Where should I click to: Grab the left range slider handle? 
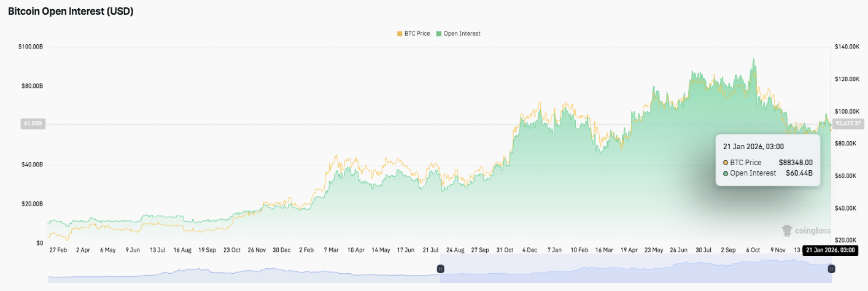click(x=440, y=269)
